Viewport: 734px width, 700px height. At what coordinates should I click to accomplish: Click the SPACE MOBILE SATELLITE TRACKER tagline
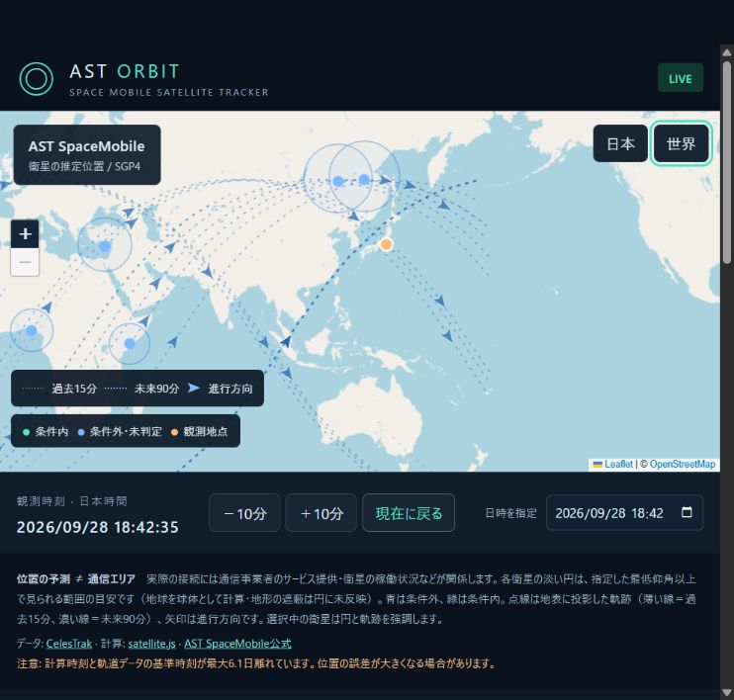[x=169, y=92]
